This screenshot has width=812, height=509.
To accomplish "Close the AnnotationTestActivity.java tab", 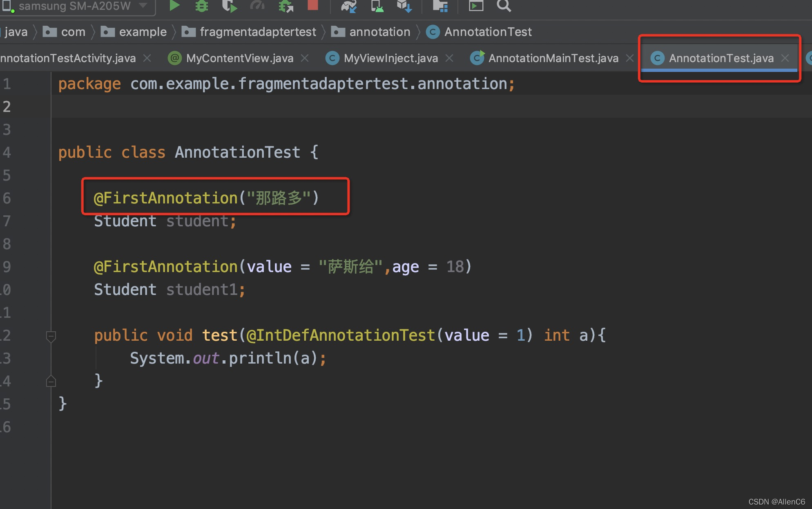I will (x=147, y=58).
